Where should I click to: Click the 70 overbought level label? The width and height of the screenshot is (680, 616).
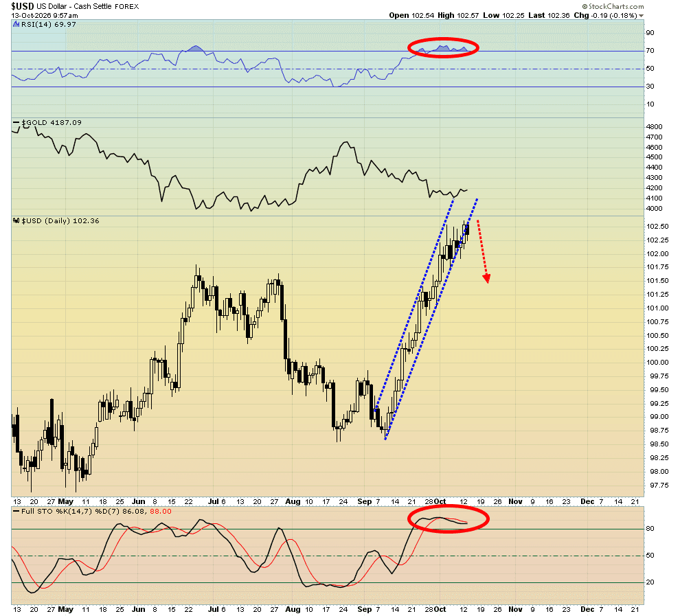pos(650,51)
